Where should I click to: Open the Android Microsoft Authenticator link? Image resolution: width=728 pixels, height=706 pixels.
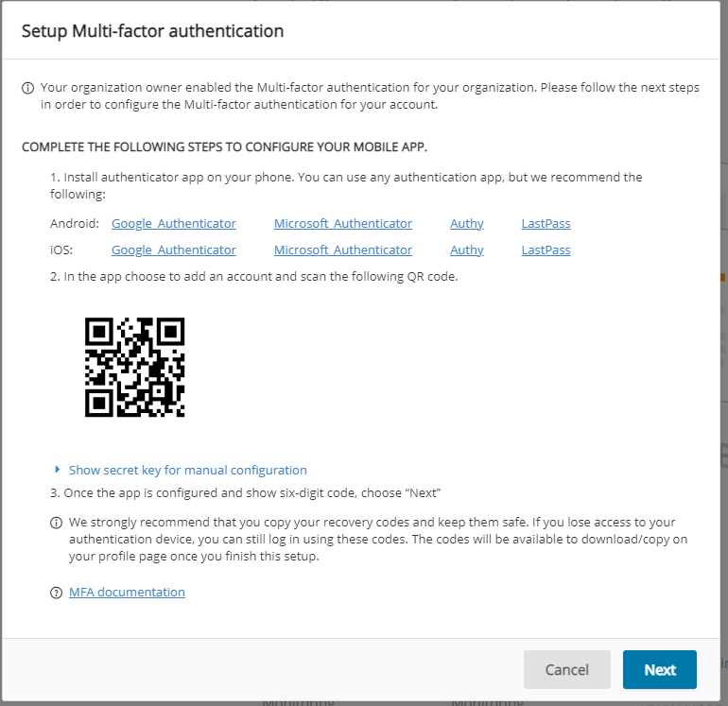[342, 224]
